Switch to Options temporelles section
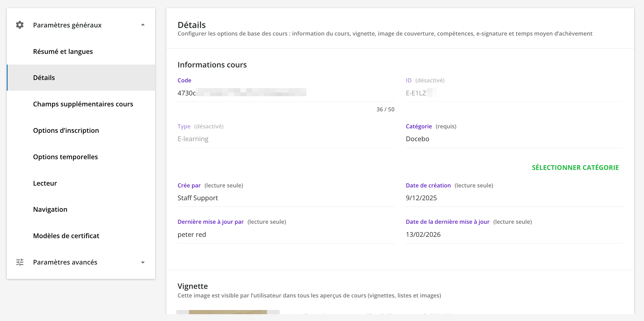Image resolution: width=644 pixels, height=321 pixels. pos(66,157)
